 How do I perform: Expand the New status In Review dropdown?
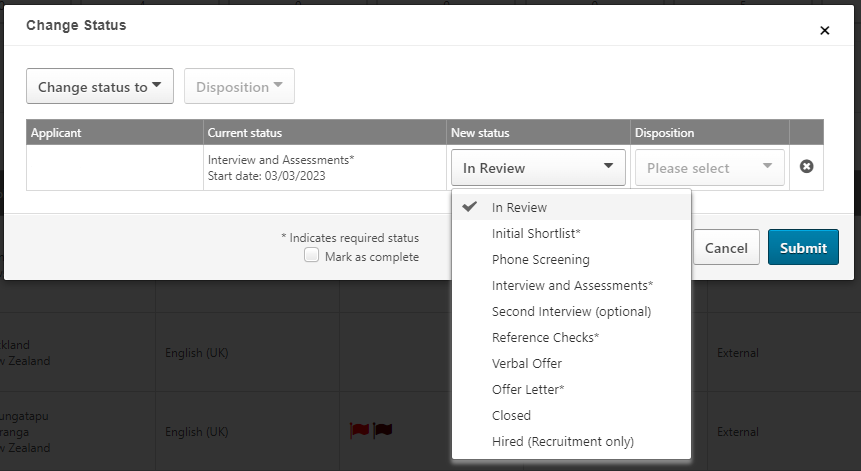(538, 167)
